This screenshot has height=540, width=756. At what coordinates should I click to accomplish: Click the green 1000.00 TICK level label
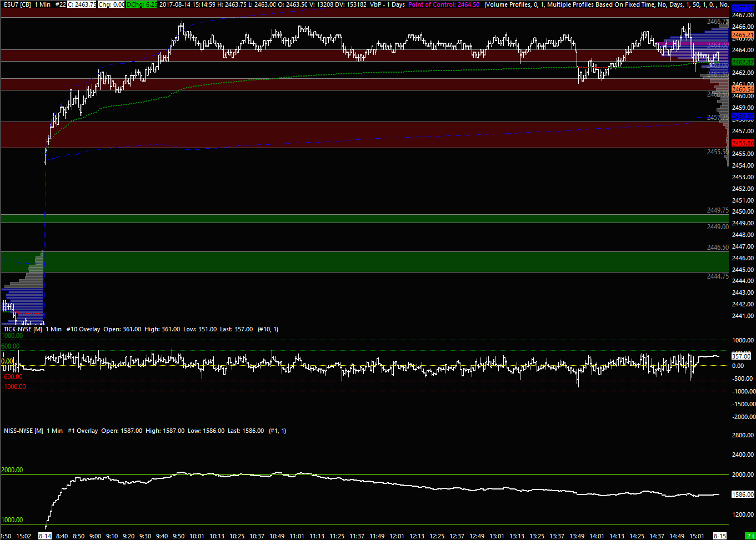tap(12, 336)
